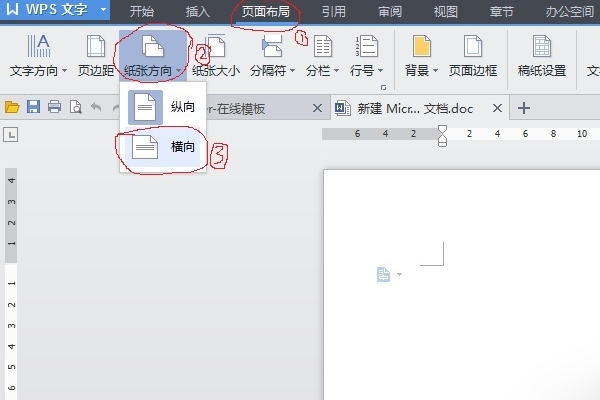Open the 审阅 tab
The height and width of the screenshot is (400, 600).
click(390, 11)
